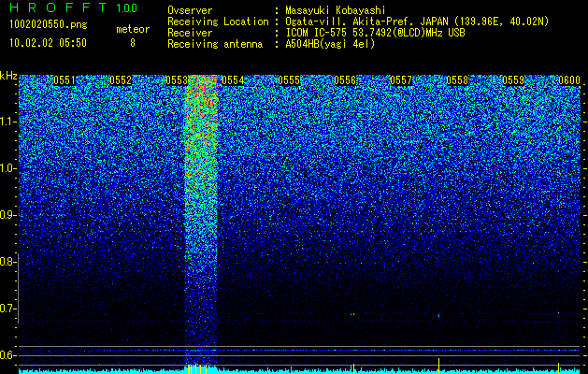Click the 0559 time label
Viewport: 588px width, 374px height.
point(513,80)
